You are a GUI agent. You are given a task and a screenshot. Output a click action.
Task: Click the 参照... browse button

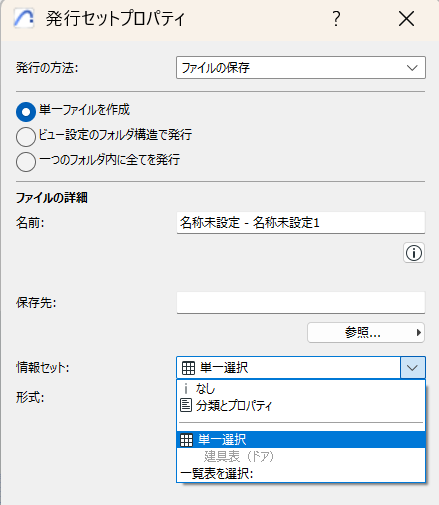tap(366, 332)
